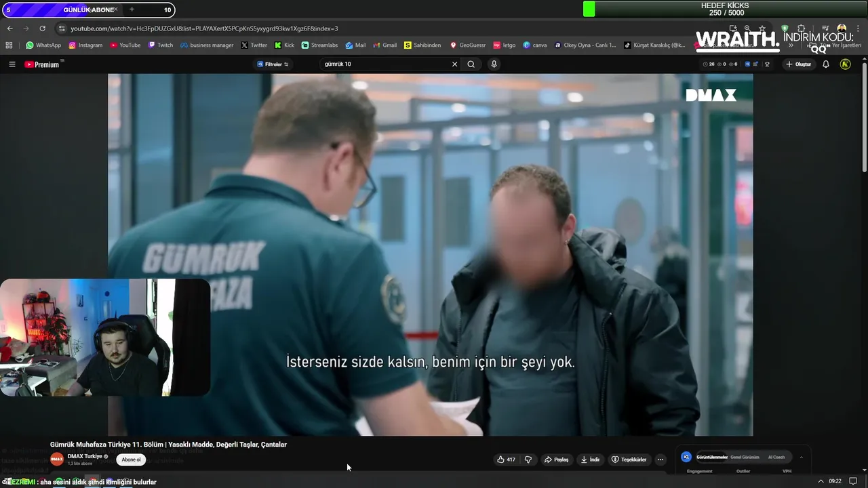Go to YouTube Premium home logo
Viewport: 868px width, 488px height.
pos(42,64)
